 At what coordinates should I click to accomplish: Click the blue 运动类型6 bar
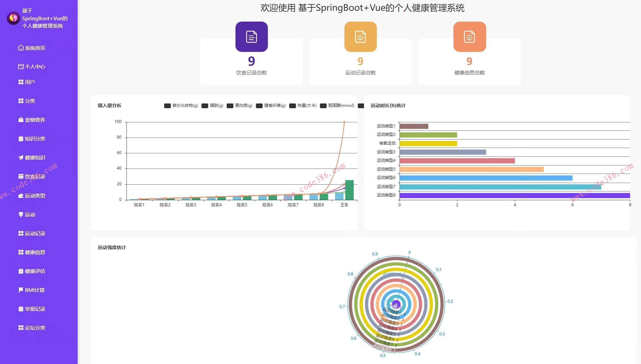[x=486, y=178]
